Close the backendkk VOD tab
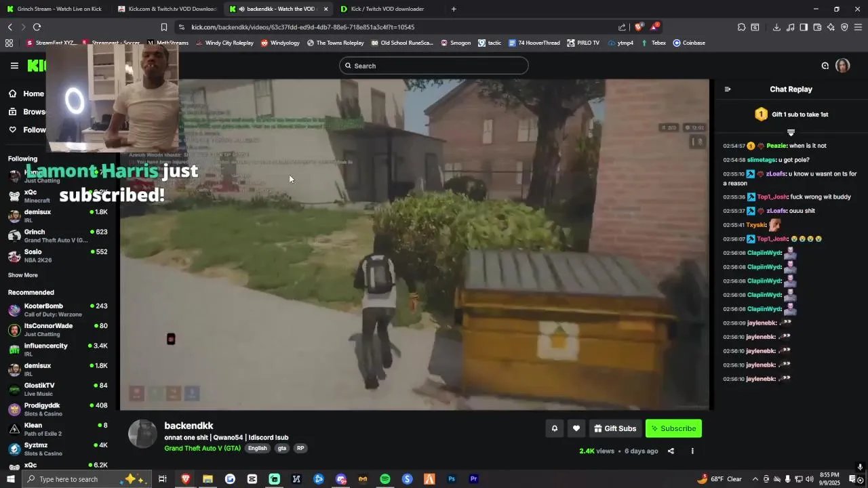 click(x=325, y=9)
